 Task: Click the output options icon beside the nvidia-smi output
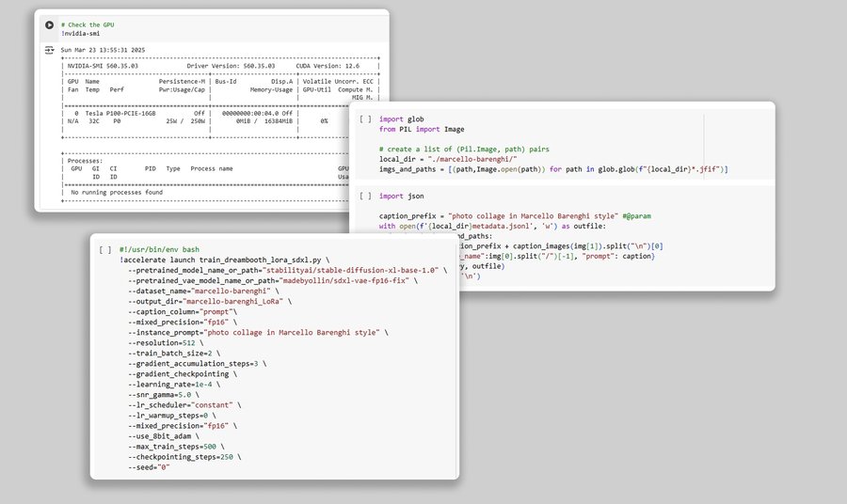pyautogui.click(x=49, y=50)
